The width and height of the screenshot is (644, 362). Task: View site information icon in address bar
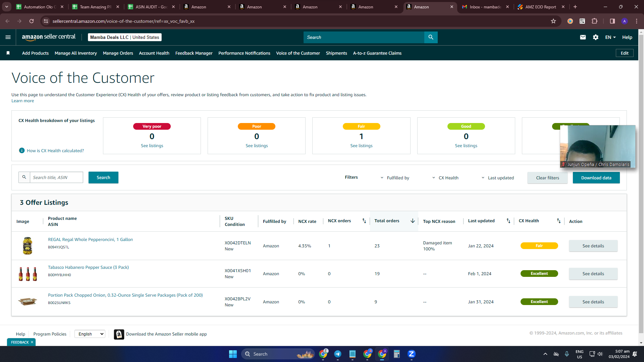[46, 21]
